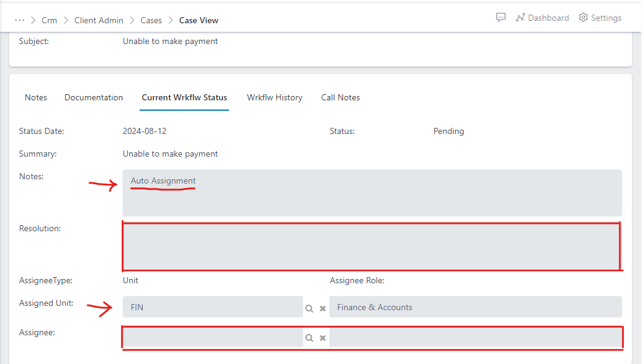The image size is (643, 364).
Task: Select the Current Wrkflw Status tab
Action: [184, 97]
